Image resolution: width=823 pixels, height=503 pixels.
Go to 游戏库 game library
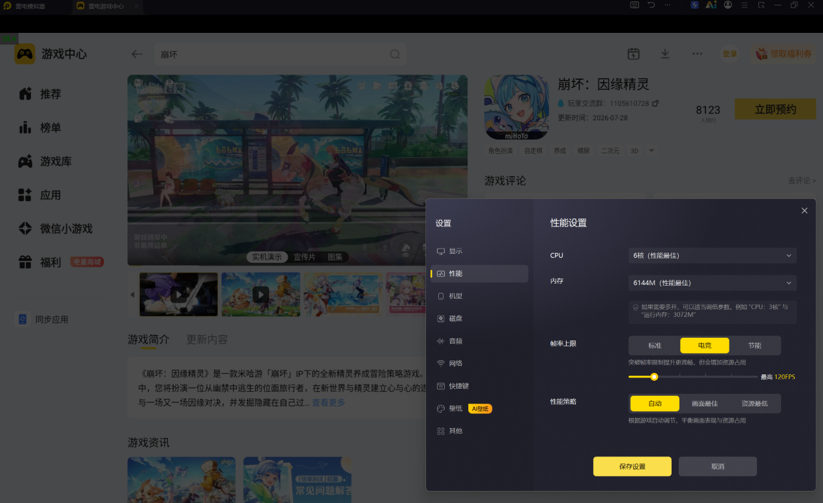tap(45, 161)
